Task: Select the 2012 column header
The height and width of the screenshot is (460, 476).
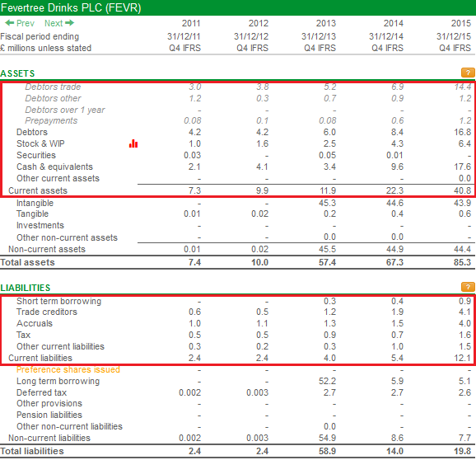Action: (x=259, y=23)
